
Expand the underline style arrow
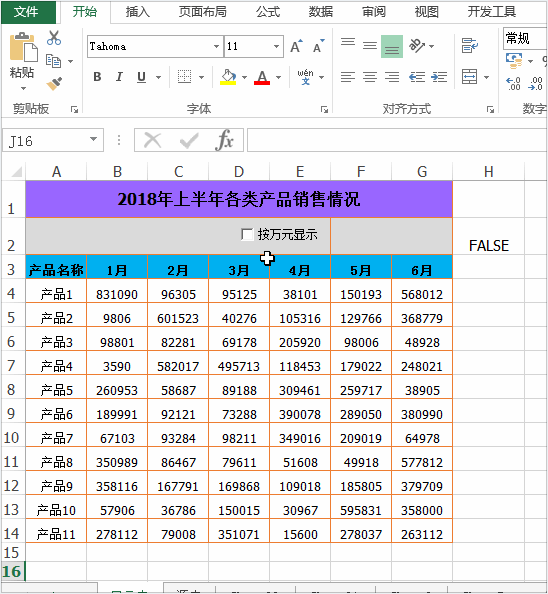tap(158, 77)
